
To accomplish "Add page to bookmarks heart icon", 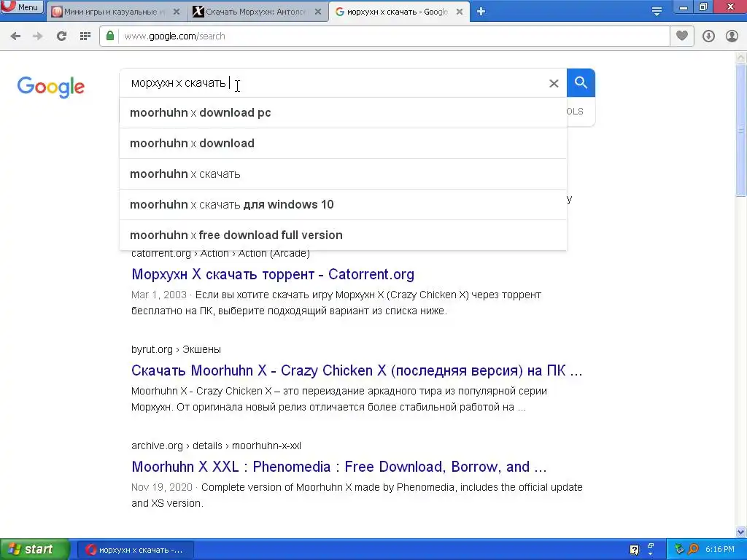I will 682,36.
